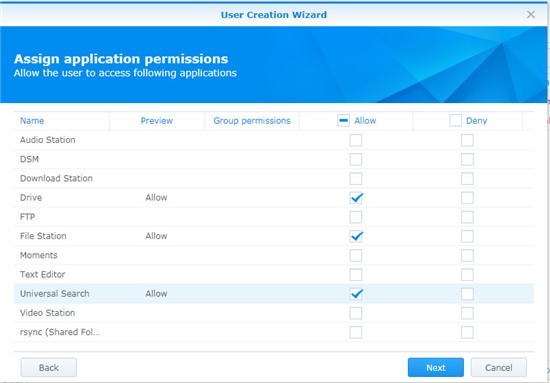Click the Group permissions column header
Screen dimensions: 550x383
[x=252, y=121]
